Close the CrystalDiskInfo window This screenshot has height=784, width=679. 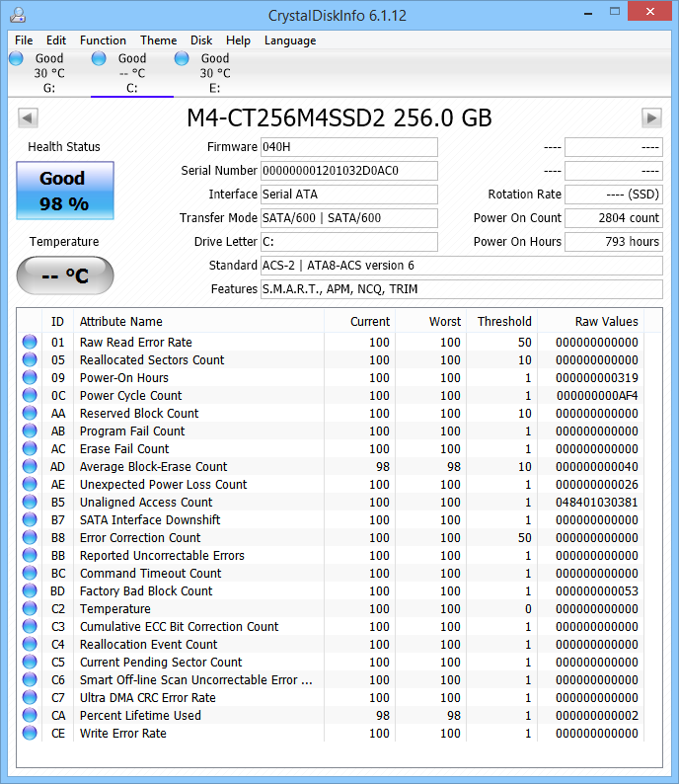pos(649,12)
